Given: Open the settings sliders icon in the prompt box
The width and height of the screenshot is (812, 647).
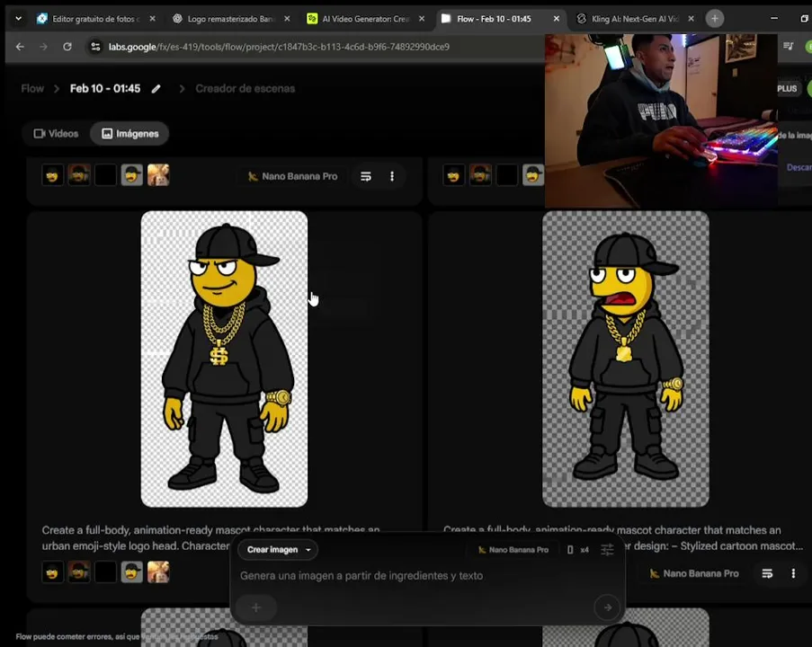Looking at the screenshot, I should (607, 550).
